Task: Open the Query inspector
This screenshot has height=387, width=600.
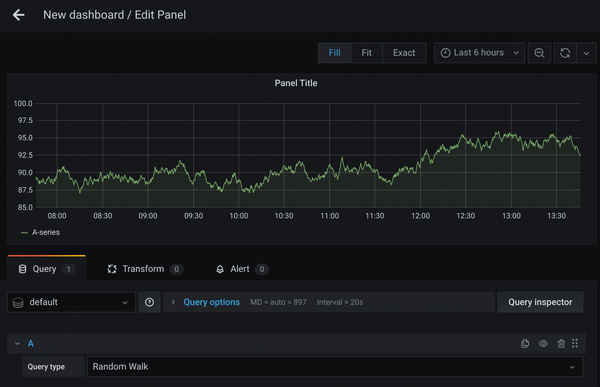Action: click(540, 302)
